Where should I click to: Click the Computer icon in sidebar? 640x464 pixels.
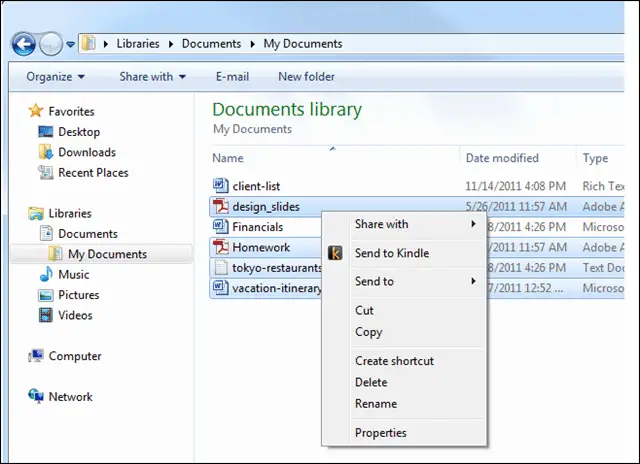coord(36,356)
